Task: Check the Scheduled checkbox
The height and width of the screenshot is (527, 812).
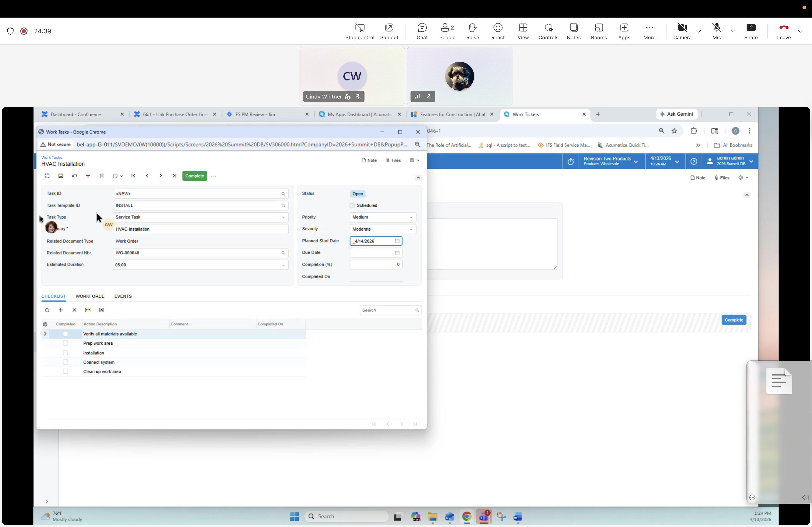Action: (x=352, y=206)
